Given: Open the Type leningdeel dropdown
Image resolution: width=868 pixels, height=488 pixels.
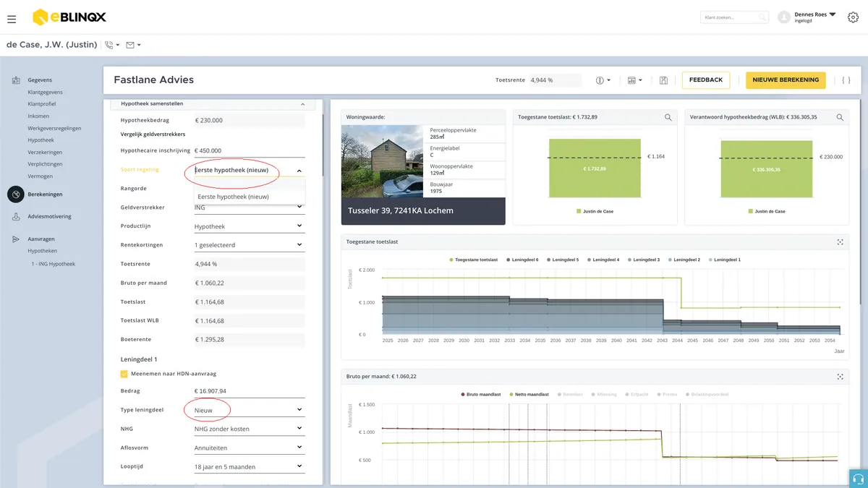Looking at the screenshot, I should click(248, 410).
